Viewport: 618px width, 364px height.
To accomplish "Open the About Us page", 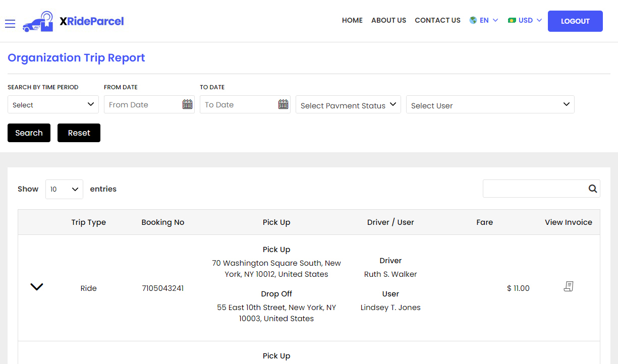I will point(388,21).
